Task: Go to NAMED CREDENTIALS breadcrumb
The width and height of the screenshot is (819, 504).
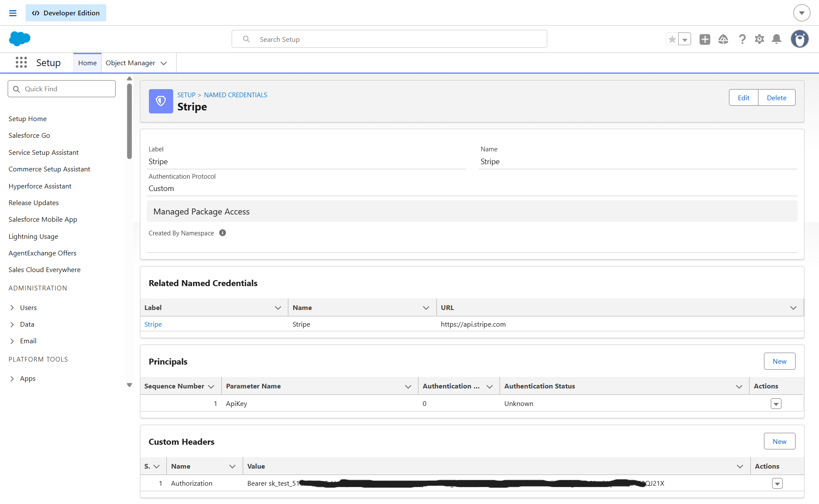Action: click(x=235, y=95)
